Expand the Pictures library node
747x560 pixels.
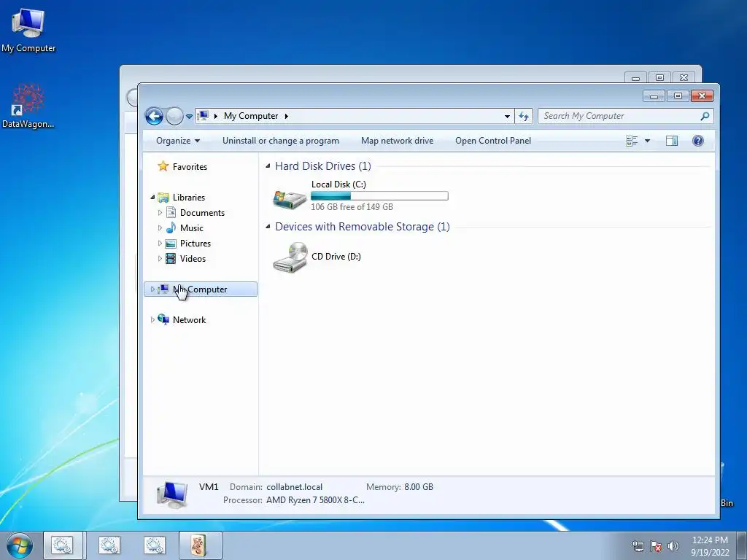160,243
